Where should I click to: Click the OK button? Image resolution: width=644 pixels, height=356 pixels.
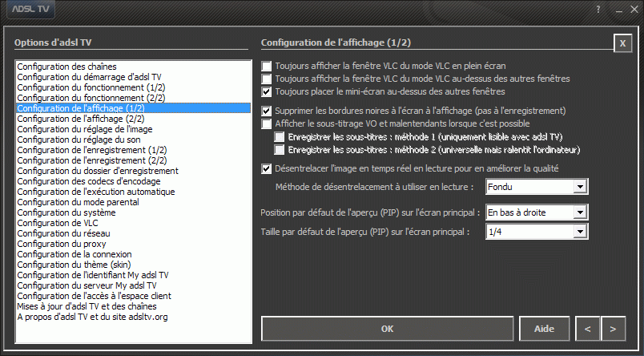[x=388, y=329]
